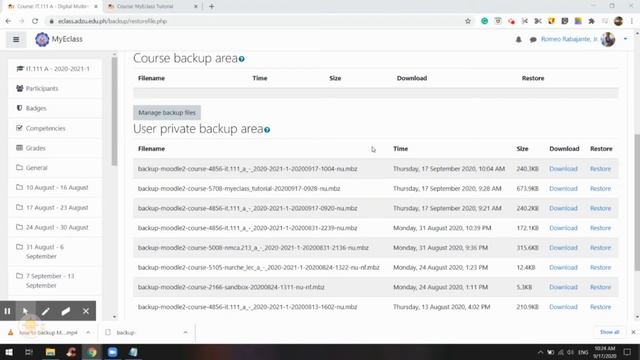Download the 20200831-2239 backup file
The width and height of the screenshot is (640, 360).
(x=563, y=228)
